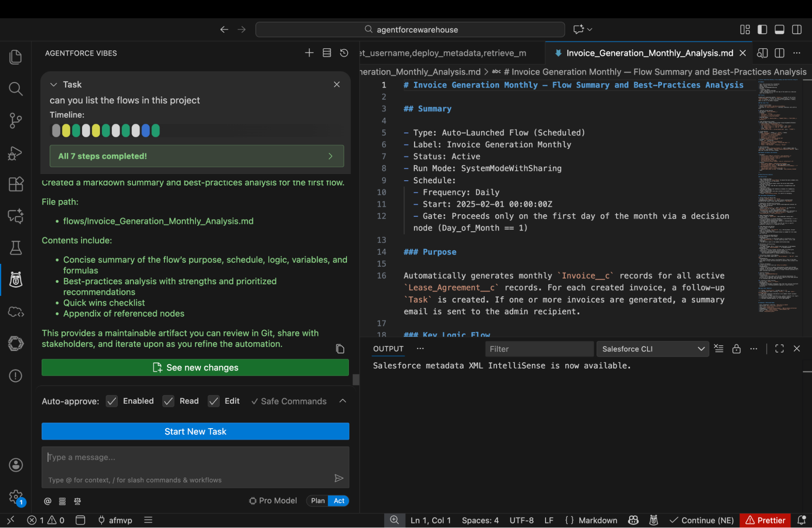812x528 pixels.
Task: Switch mode from Act to Plan
Action: [317, 501]
